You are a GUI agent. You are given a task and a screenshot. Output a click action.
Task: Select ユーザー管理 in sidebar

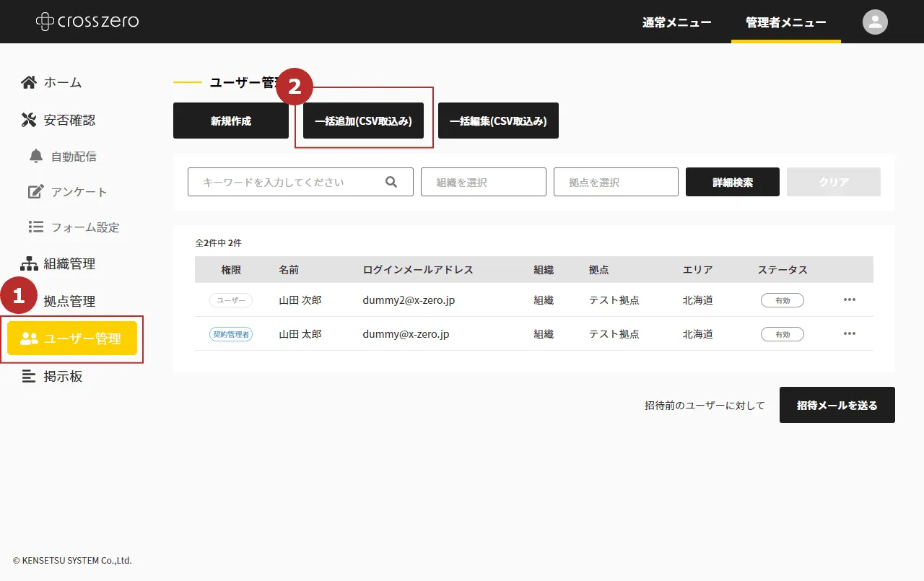(72, 338)
